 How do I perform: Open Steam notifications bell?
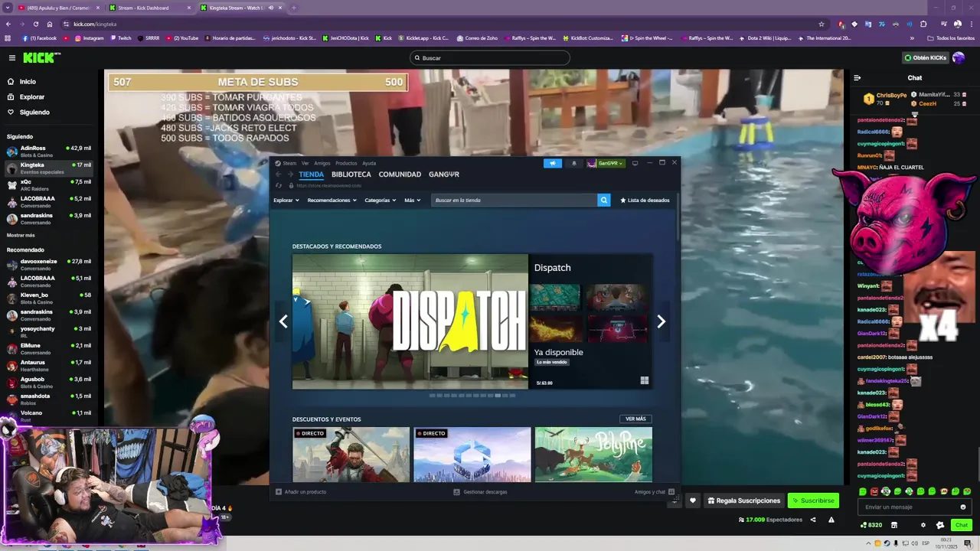573,163
